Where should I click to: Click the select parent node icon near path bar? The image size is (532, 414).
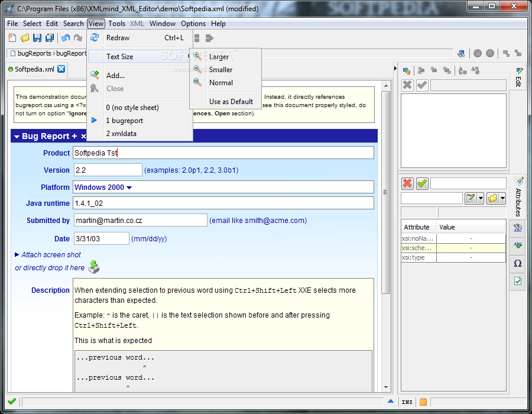coord(461,53)
